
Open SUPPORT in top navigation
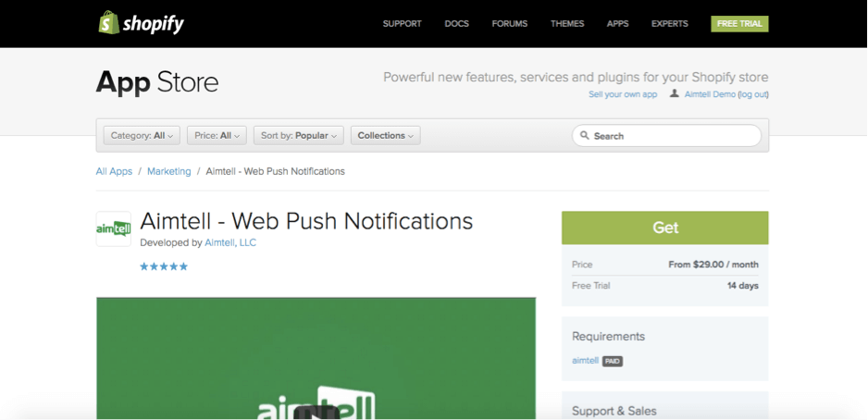tap(403, 24)
